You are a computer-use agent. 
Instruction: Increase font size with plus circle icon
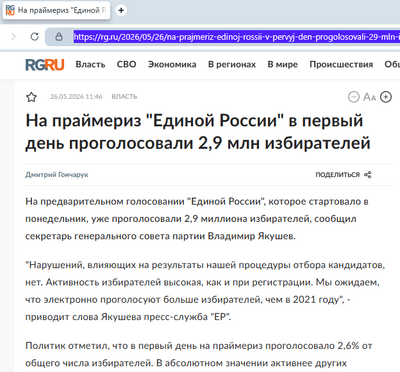[x=386, y=97]
